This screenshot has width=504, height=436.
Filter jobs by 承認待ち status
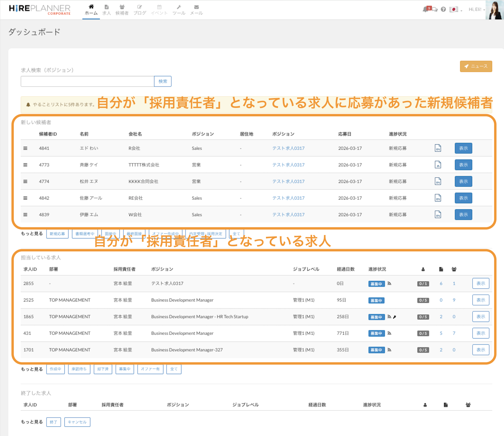(x=79, y=369)
